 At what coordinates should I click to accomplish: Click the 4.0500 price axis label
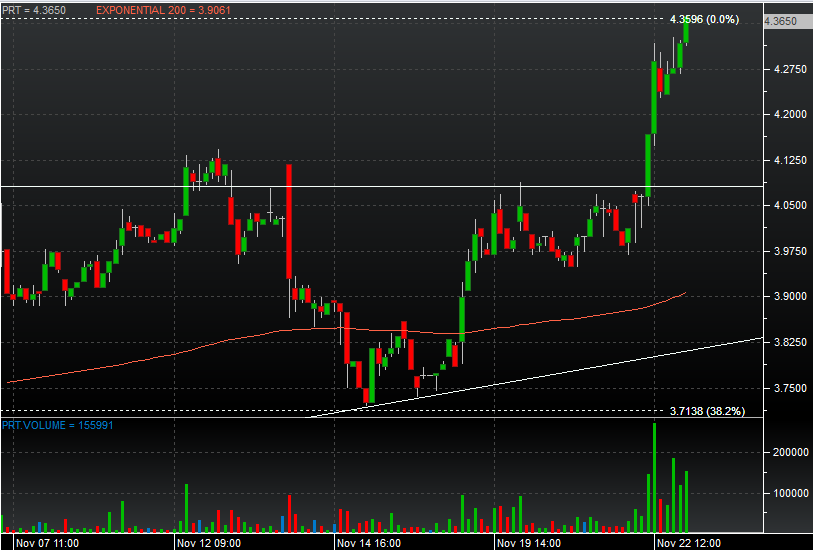[785, 205]
